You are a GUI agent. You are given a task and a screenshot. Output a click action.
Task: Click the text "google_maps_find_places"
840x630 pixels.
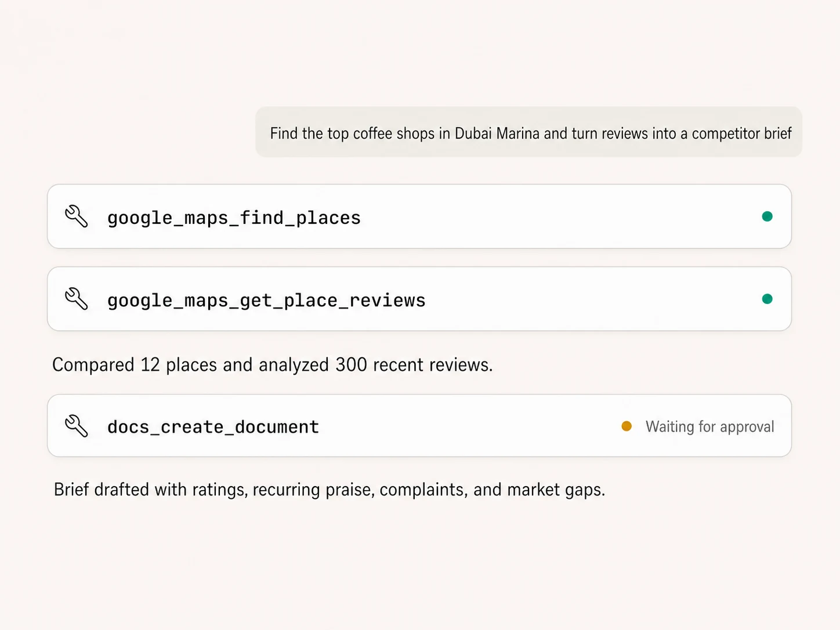pos(234,218)
